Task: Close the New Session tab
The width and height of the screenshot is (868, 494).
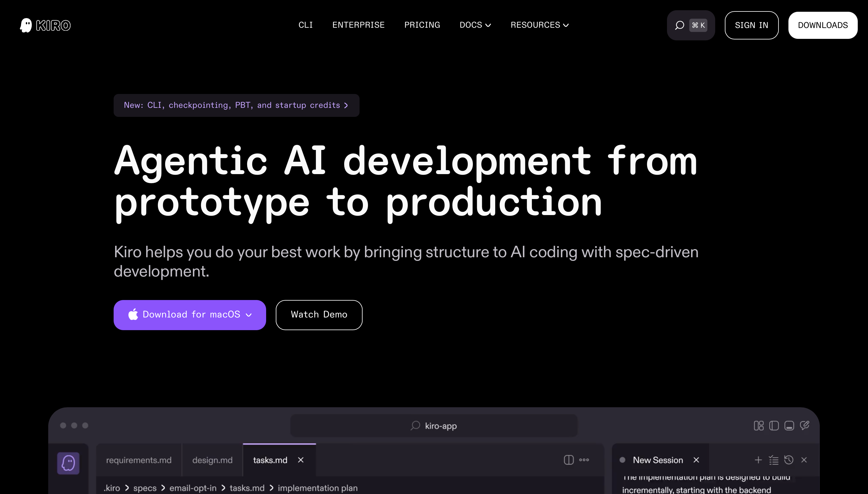Action: tap(696, 460)
